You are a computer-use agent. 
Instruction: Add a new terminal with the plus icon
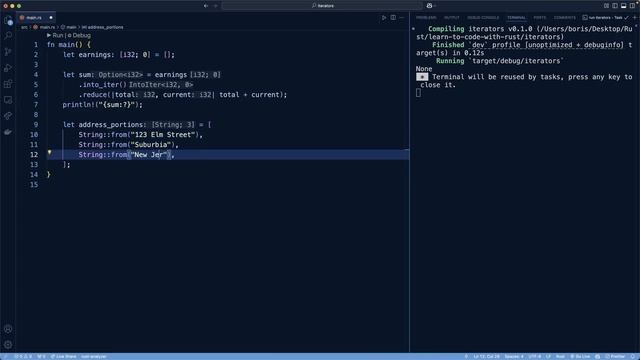635,18
